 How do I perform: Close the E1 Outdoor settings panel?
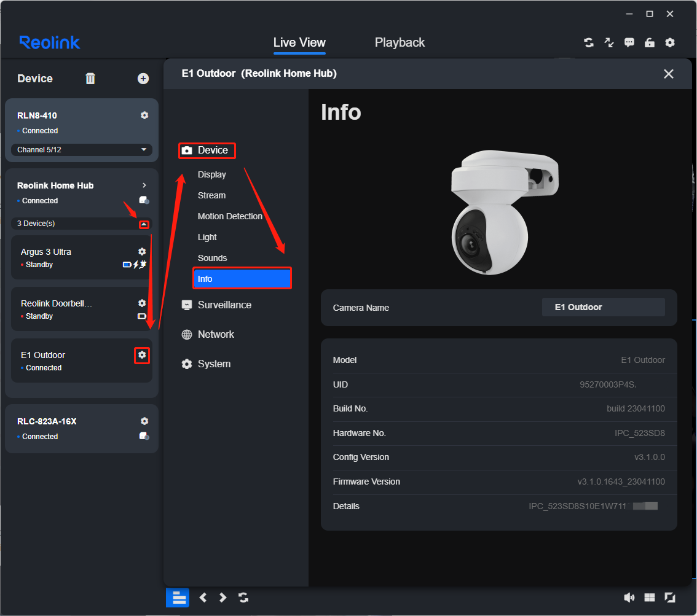tap(669, 74)
